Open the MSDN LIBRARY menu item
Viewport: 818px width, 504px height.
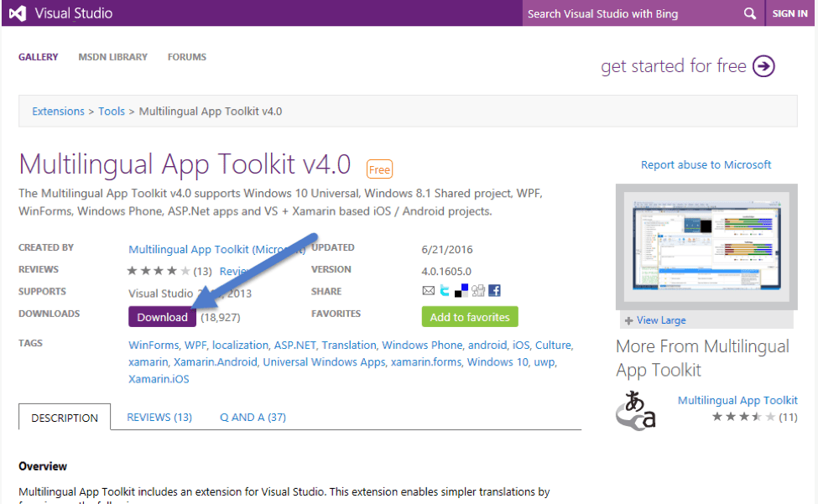(112, 57)
